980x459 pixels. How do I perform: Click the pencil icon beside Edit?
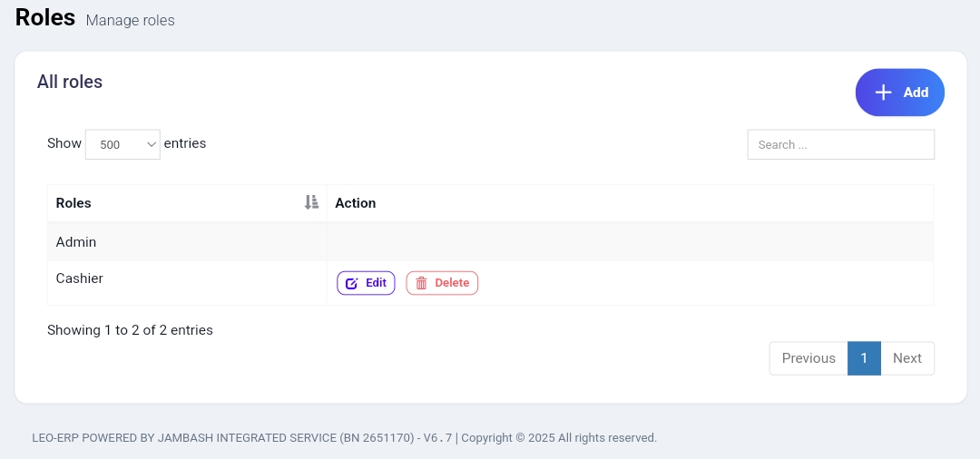(x=352, y=284)
